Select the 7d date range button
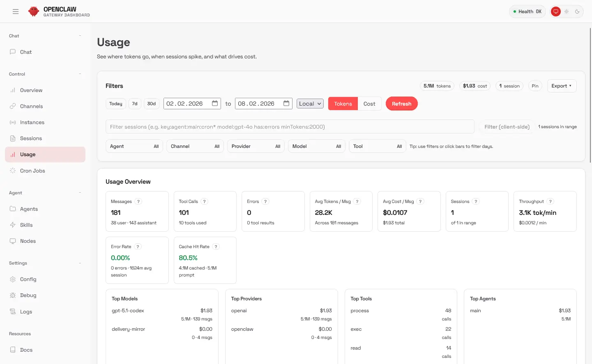This screenshot has height=364, width=592. coord(135,104)
